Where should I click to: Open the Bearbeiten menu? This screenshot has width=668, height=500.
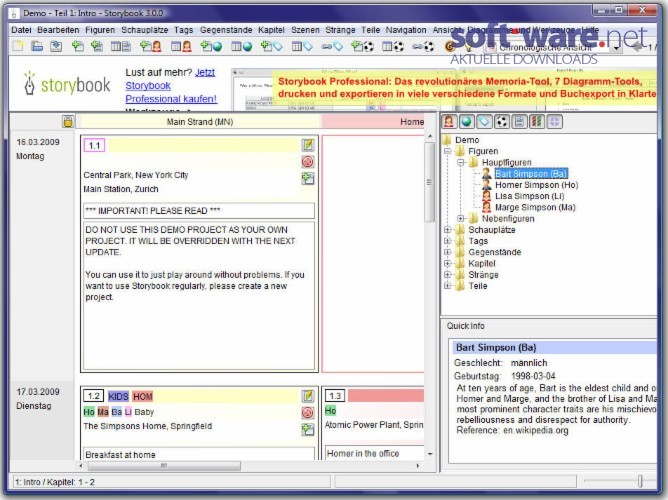point(58,30)
